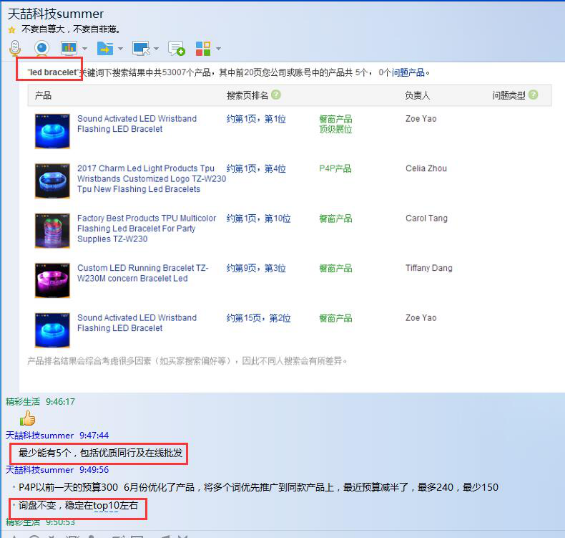Screen dimensions: 566x538
Task: Open the 问题产品 link
Action: (408, 73)
